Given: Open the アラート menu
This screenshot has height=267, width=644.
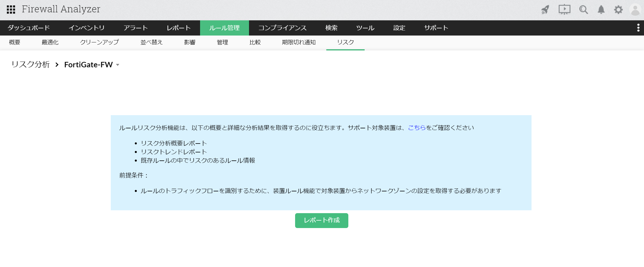Looking at the screenshot, I should [136, 28].
